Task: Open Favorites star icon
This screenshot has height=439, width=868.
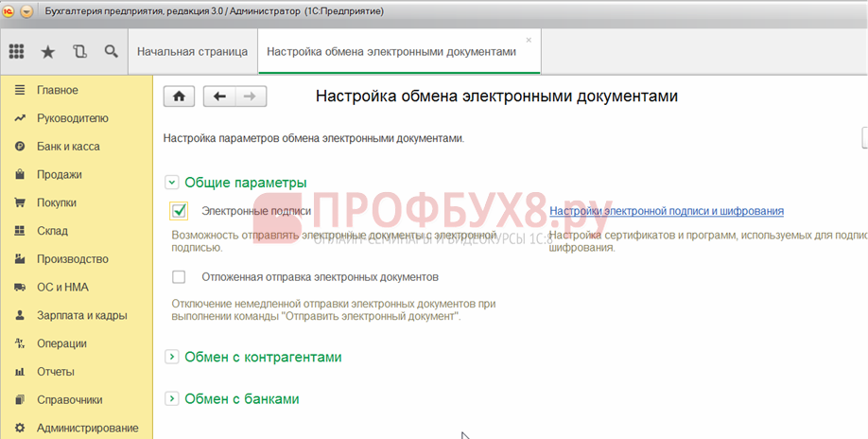Action: tap(48, 52)
